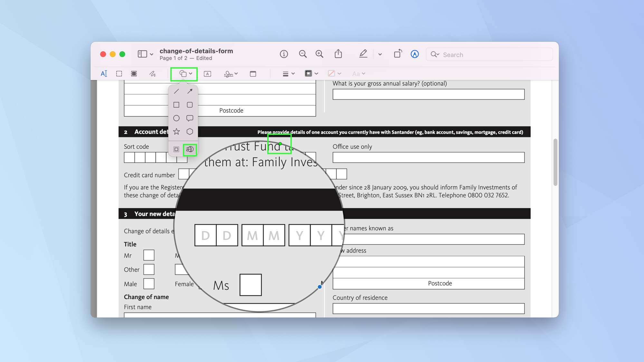Image resolution: width=644 pixels, height=362 pixels.
Task: Insert a Speech Bubble shape
Action: (190, 118)
